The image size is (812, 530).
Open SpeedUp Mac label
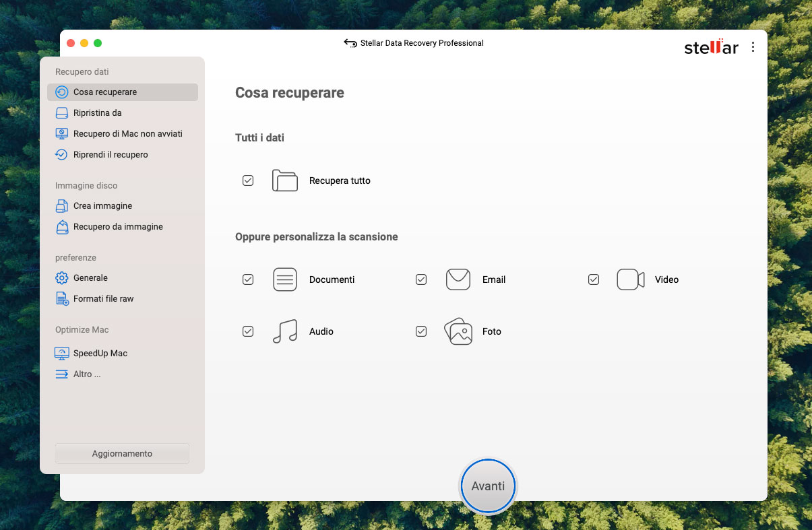click(100, 354)
